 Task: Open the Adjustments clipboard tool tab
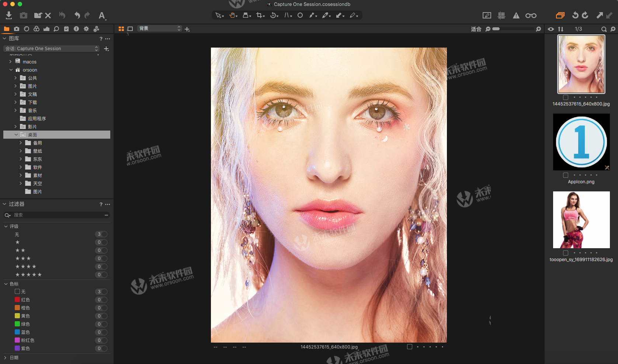[x=66, y=29]
